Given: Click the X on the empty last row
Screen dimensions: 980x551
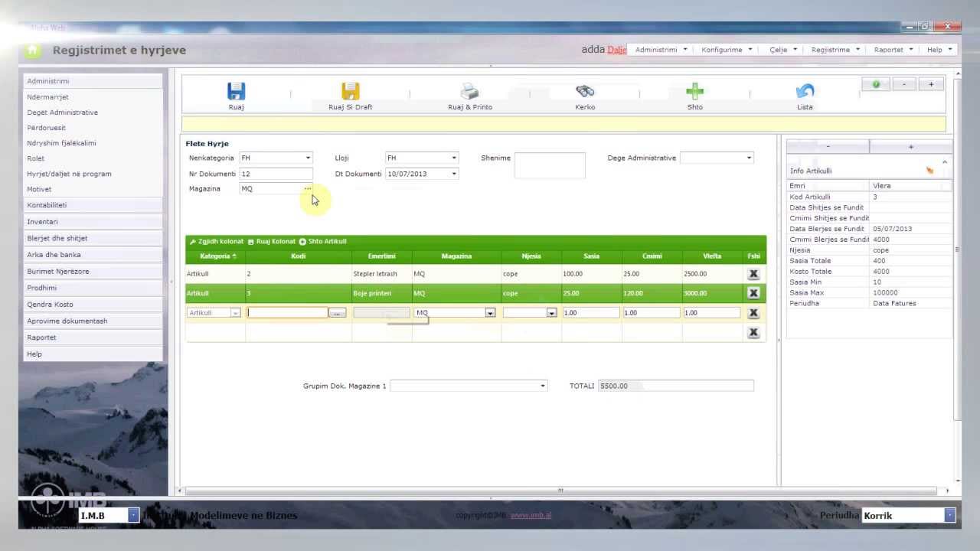Looking at the screenshot, I should [x=753, y=332].
